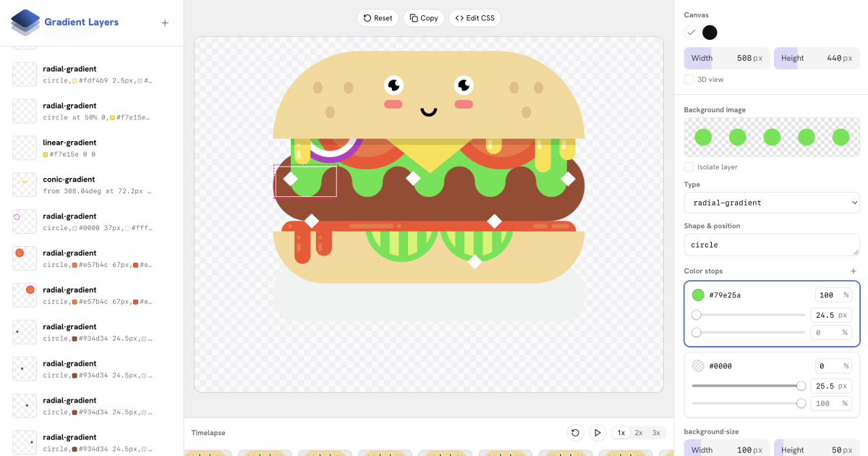Image resolution: width=868 pixels, height=456 pixels.
Task: Click the Canvas Width field
Action: click(x=727, y=58)
